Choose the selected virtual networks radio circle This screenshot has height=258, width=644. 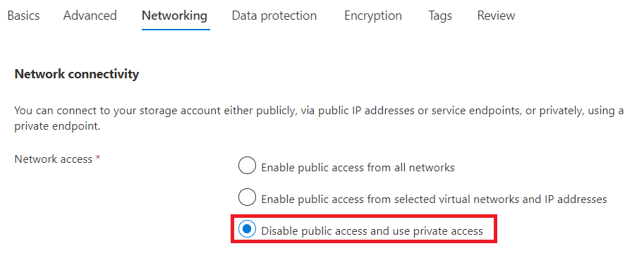[x=247, y=197]
